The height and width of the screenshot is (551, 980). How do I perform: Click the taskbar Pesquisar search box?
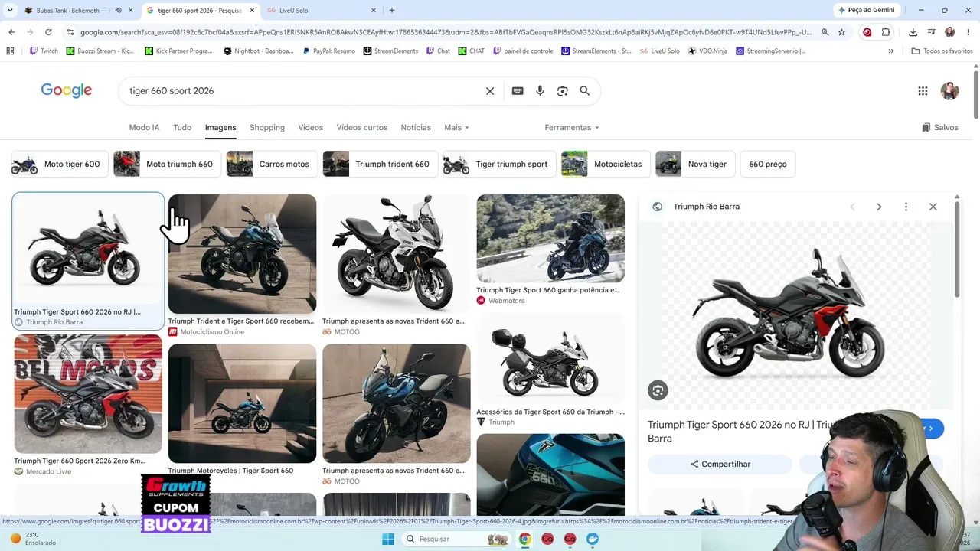(456, 539)
